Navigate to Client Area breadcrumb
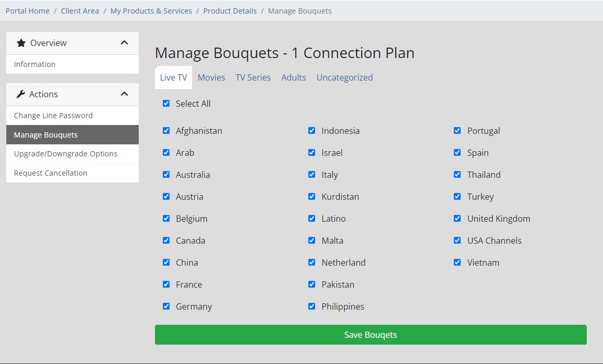 (80, 11)
